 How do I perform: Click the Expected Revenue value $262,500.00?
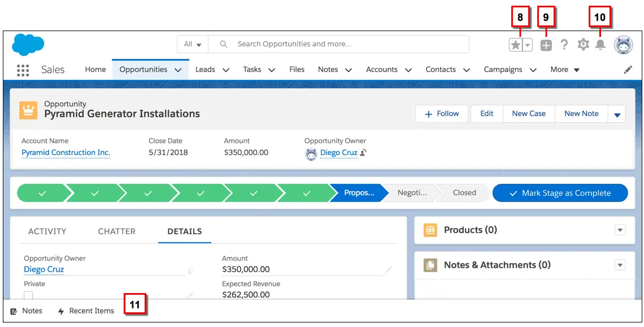coord(246,295)
